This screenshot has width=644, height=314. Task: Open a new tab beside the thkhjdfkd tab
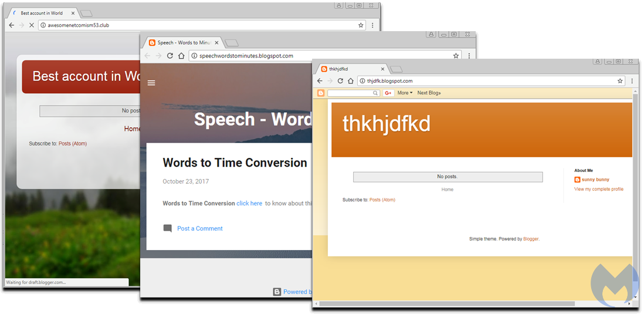pos(396,69)
